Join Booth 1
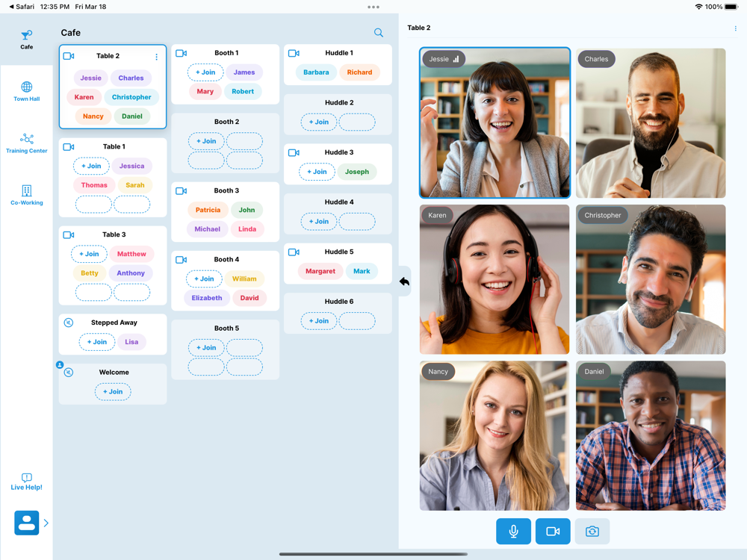 click(205, 72)
